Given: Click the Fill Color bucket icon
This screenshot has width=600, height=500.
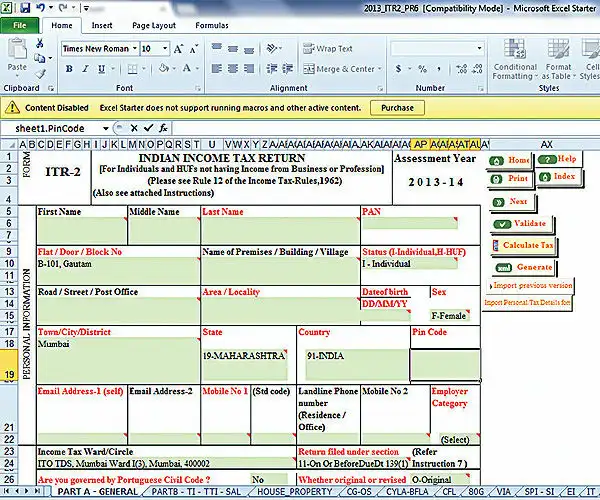Looking at the screenshot, I should click(164, 68).
